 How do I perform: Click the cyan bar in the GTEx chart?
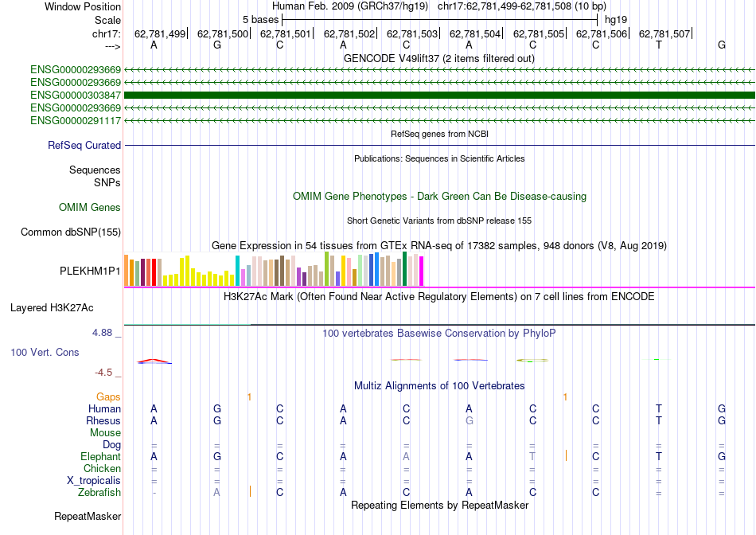pyautogui.click(x=237, y=271)
